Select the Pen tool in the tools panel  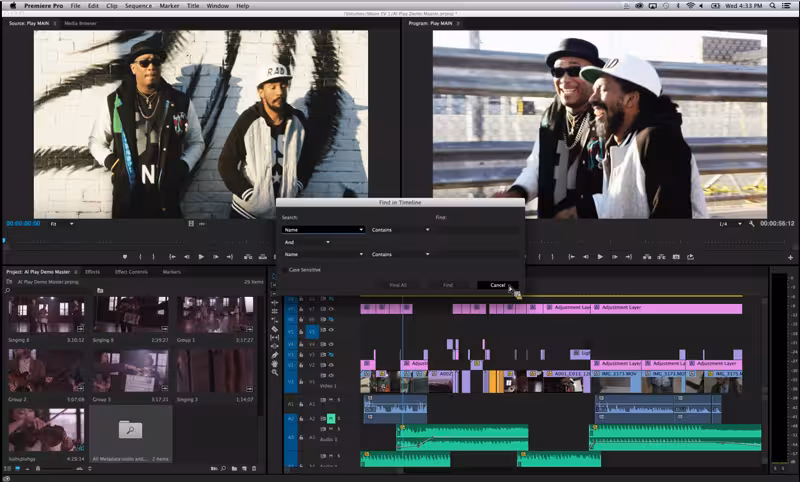point(274,355)
